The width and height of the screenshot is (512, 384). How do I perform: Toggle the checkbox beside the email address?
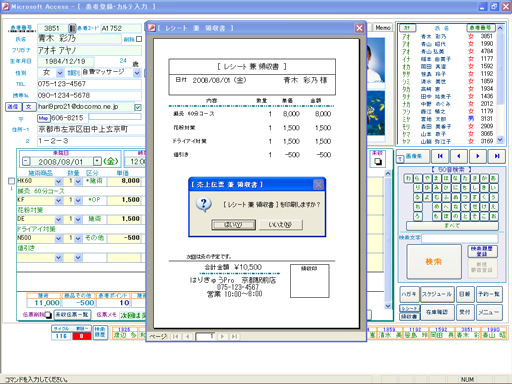[x=138, y=107]
